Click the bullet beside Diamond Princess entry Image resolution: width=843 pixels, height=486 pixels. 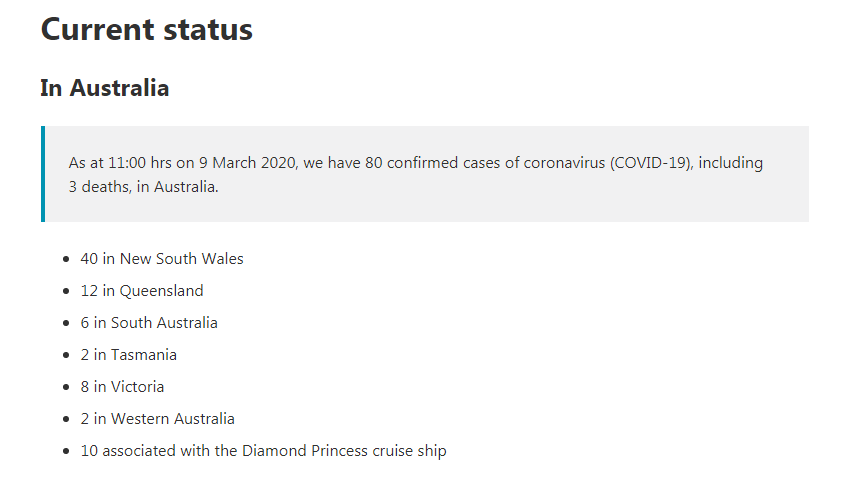66,451
